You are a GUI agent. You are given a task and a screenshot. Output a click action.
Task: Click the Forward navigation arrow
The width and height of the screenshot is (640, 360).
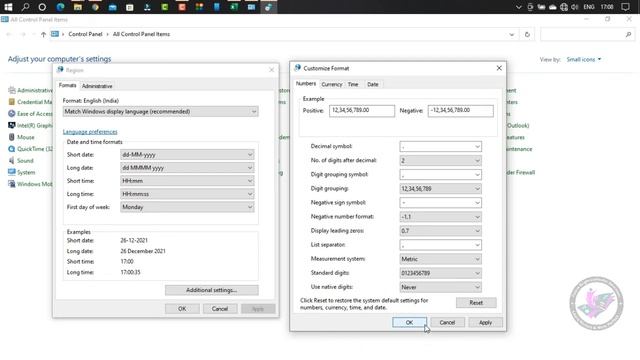[23, 34]
